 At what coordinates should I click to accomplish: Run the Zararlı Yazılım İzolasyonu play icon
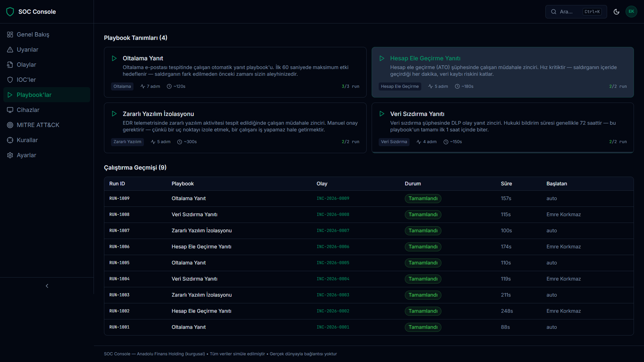coord(114,114)
